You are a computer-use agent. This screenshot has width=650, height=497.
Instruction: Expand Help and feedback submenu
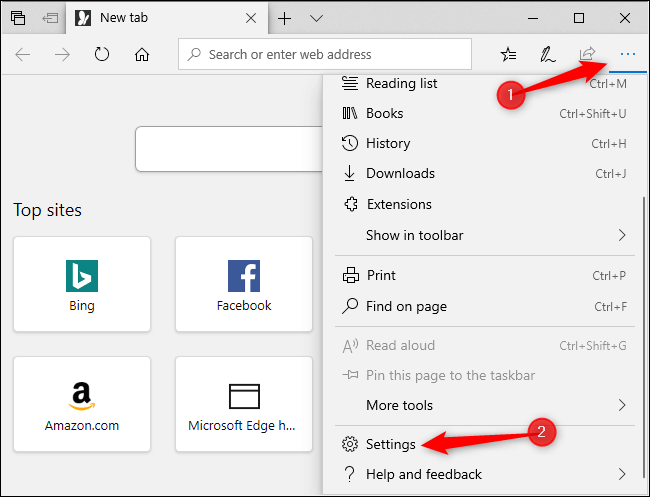tap(485, 474)
